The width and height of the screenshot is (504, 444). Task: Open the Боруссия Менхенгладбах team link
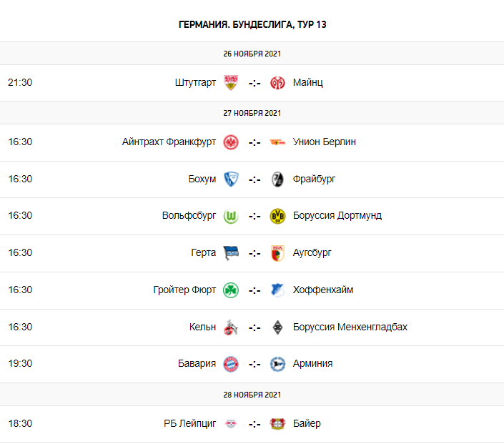pos(350,327)
